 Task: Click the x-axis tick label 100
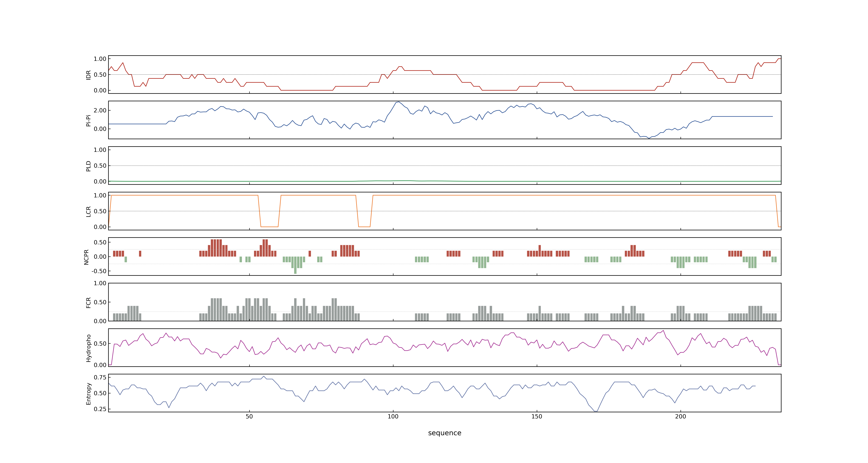pyautogui.click(x=393, y=416)
